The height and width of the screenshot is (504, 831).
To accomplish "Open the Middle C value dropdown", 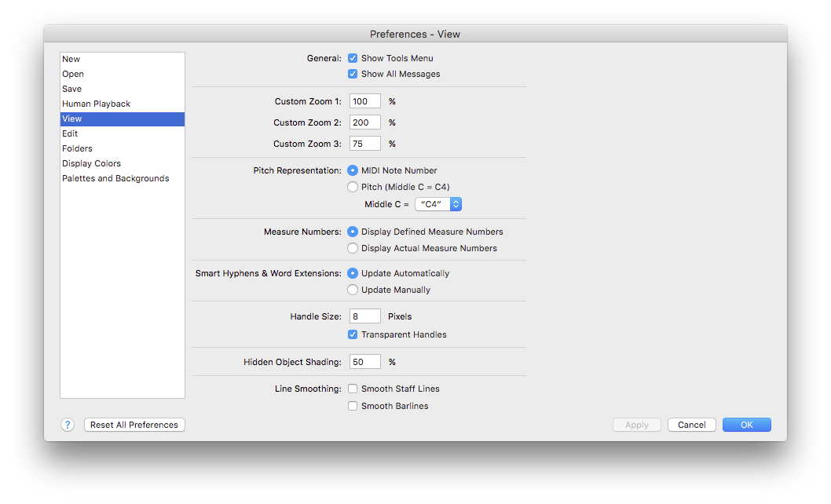I will coord(437,204).
